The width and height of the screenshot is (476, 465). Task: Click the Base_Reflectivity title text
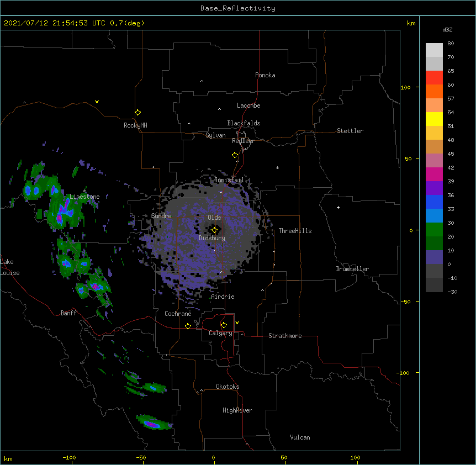point(238,8)
